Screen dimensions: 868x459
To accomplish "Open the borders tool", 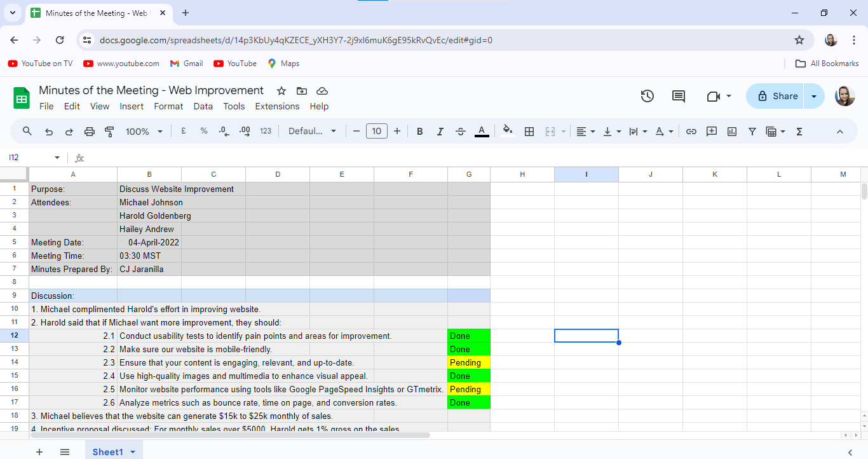I will pyautogui.click(x=529, y=132).
